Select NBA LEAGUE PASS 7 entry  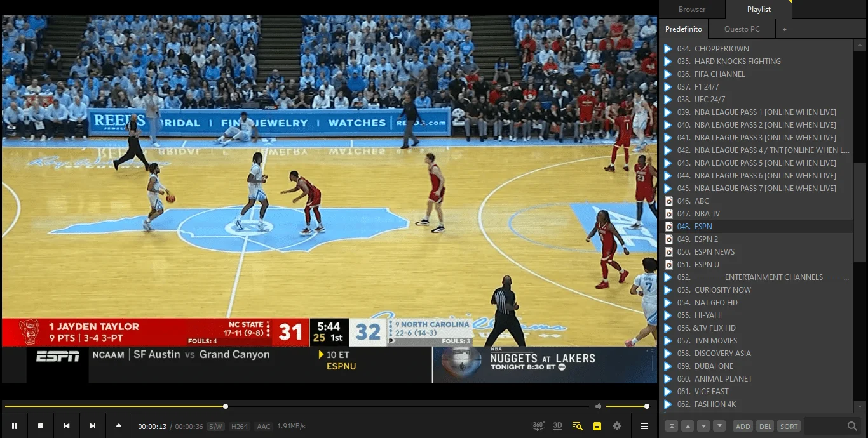tap(756, 189)
